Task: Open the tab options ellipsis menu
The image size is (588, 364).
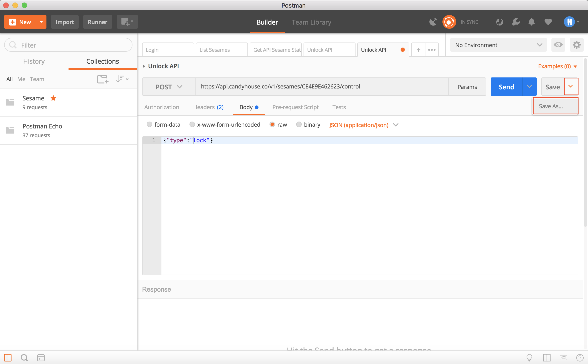Action: [432, 50]
